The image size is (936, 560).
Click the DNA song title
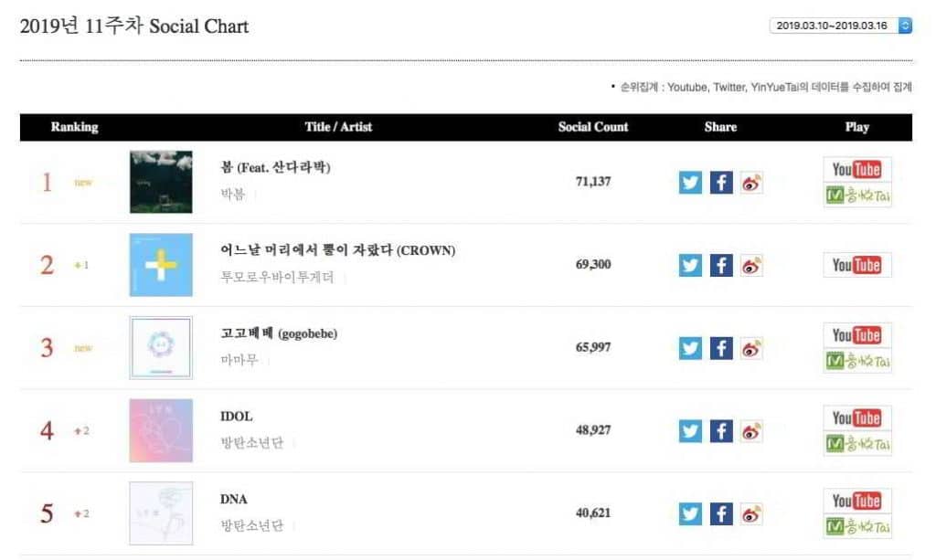pyautogui.click(x=234, y=500)
